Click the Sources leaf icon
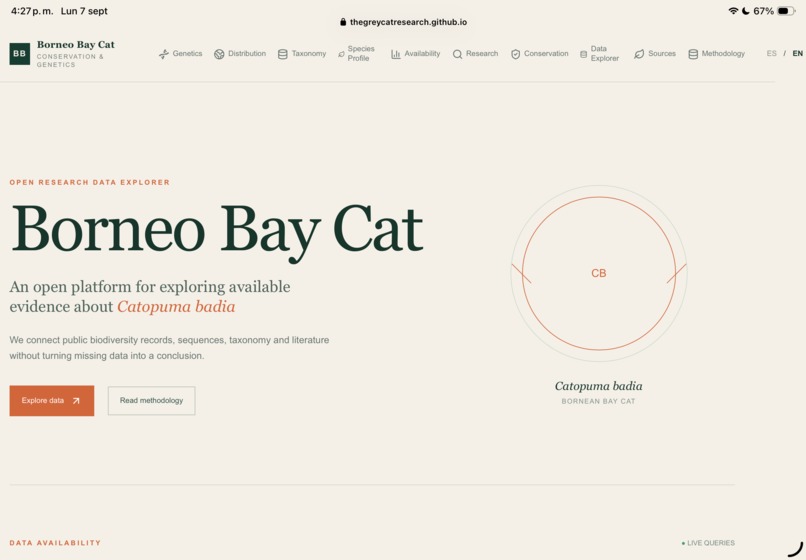Viewport: 806px width, 560px height. 639,54
